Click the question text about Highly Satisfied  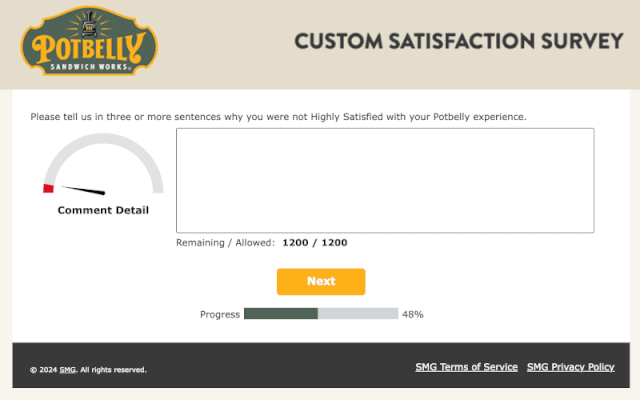(x=278, y=117)
